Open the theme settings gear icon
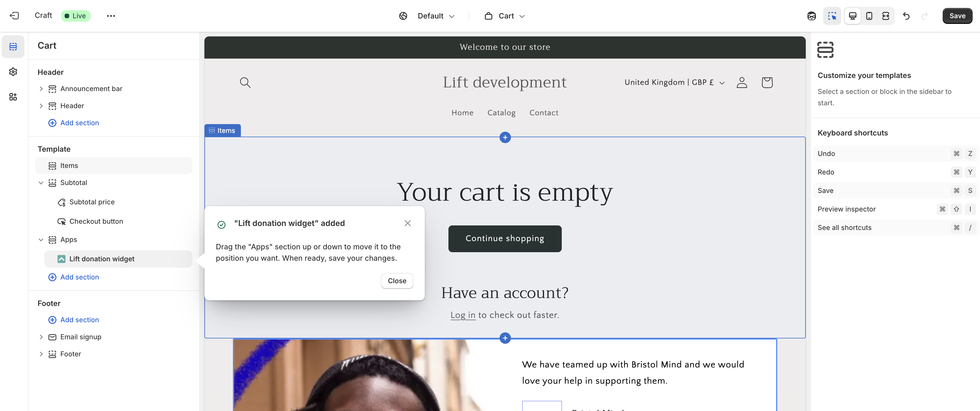This screenshot has height=411, width=980. pyautogui.click(x=13, y=71)
